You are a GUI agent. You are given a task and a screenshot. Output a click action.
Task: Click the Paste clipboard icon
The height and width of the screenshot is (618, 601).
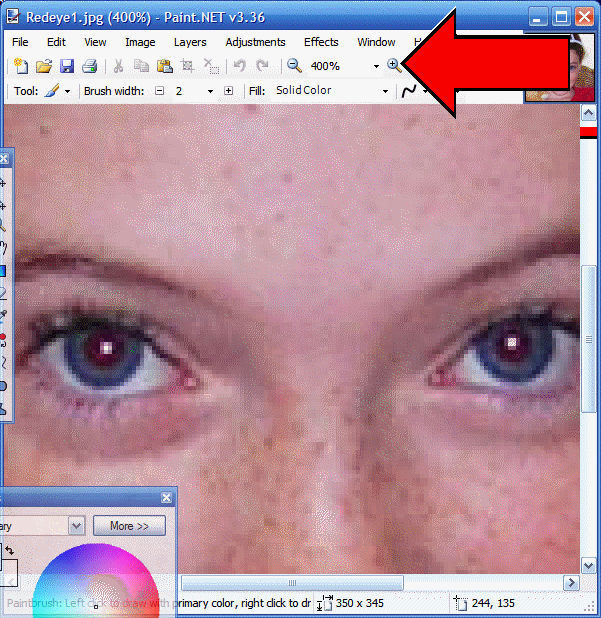click(x=164, y=66)
